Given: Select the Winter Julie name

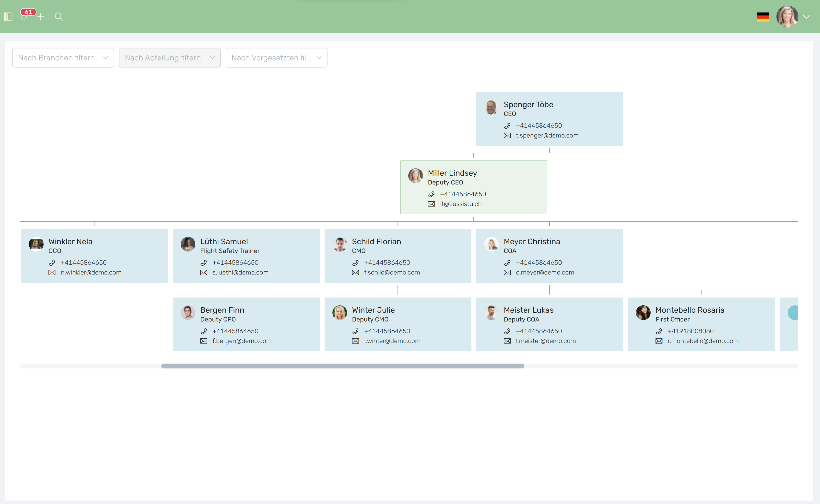Looking at the screenshot, I should point(373,310).
